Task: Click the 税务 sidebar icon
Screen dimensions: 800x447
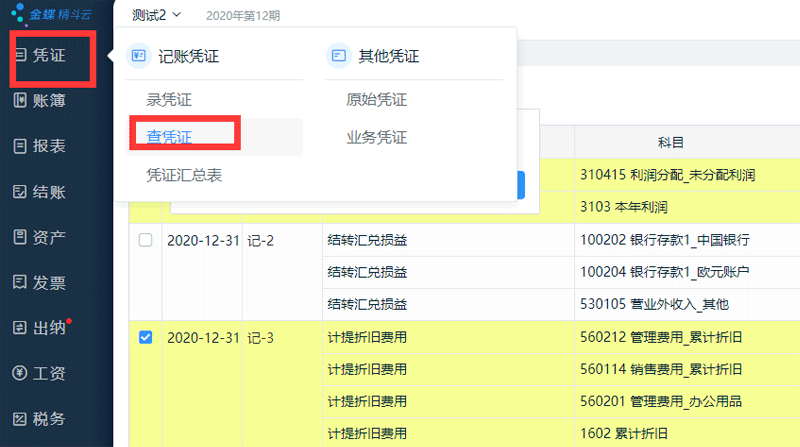Action: 20,419
